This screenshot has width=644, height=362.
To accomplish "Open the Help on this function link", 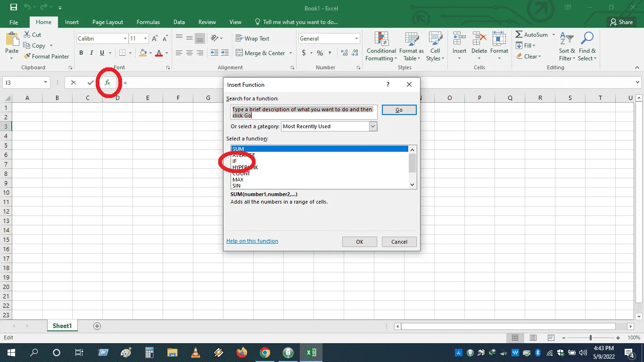I will [252, 241].
